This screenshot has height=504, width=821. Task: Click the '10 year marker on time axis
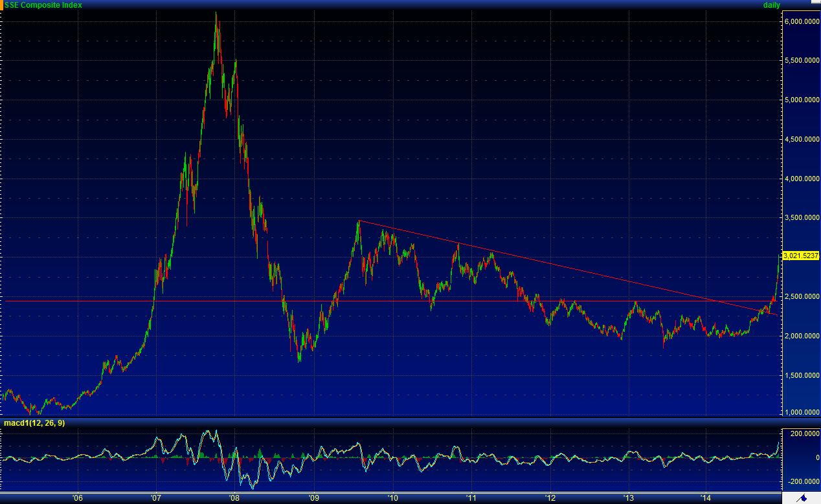392,498
